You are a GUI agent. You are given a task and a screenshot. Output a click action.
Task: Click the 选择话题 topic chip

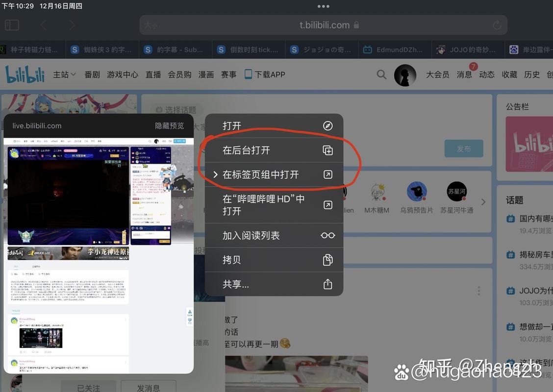coord(176,110)
